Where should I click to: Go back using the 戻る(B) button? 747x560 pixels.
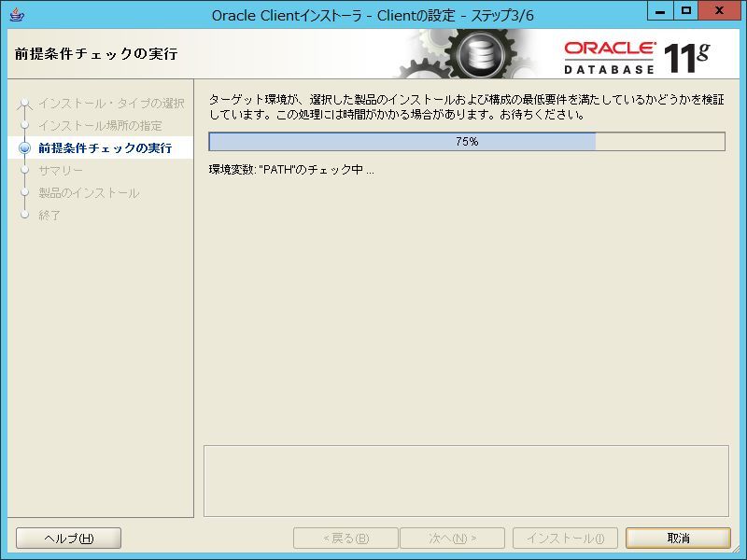click(x=345, y=539)
